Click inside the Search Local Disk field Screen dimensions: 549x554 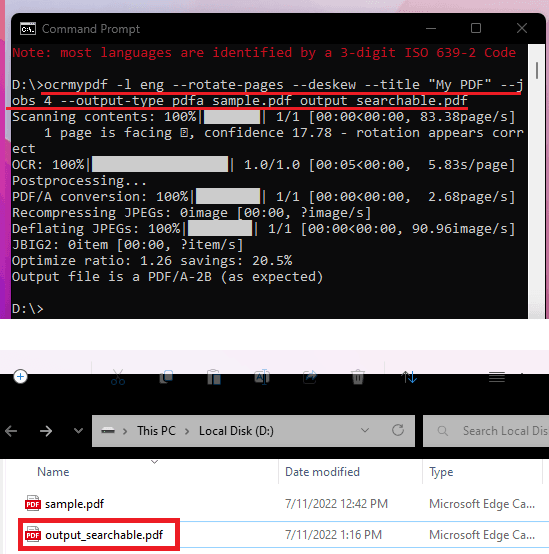(x=486, y=431)
